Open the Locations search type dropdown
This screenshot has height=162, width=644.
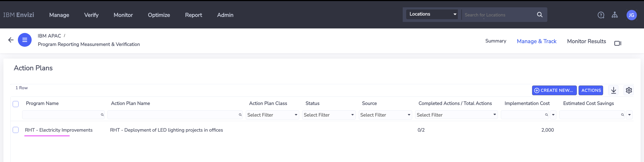(x=432, y=14)
